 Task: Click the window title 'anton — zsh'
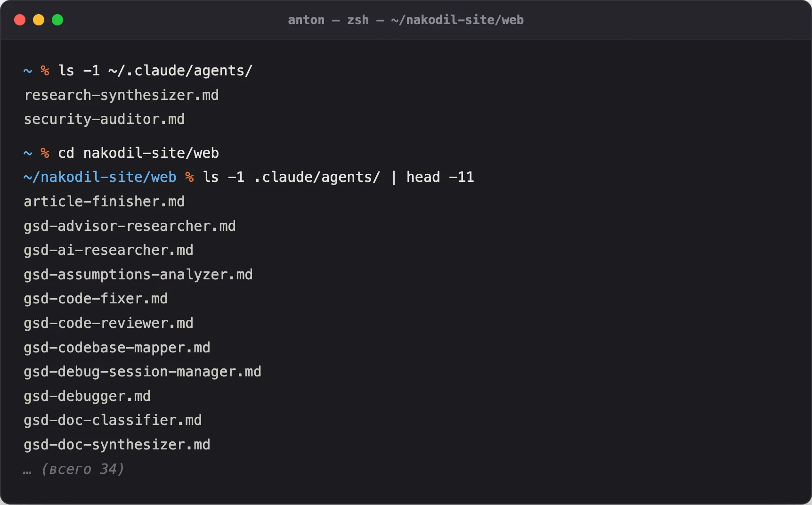[x=328, y=20]
